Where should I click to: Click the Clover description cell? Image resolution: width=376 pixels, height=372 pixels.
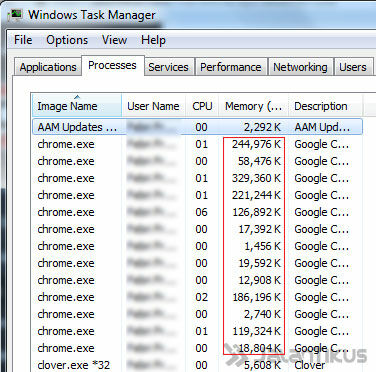click(x=310, y=365)
